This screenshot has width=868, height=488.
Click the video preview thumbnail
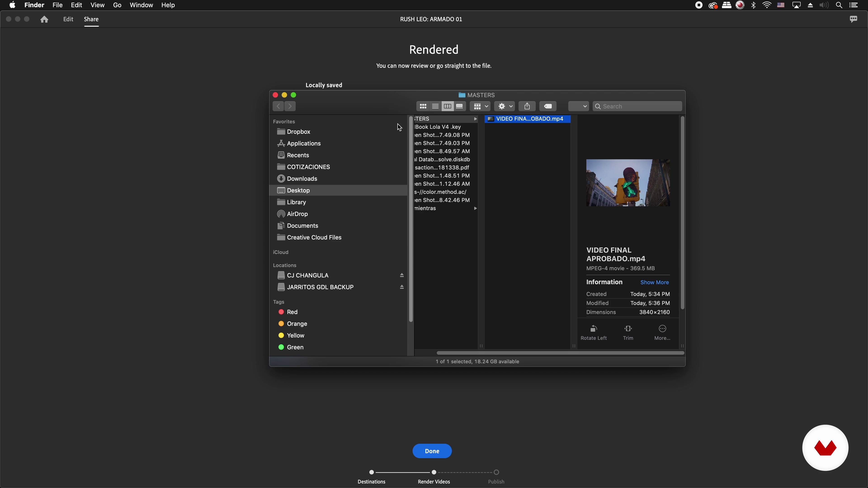tap(628, 183)
